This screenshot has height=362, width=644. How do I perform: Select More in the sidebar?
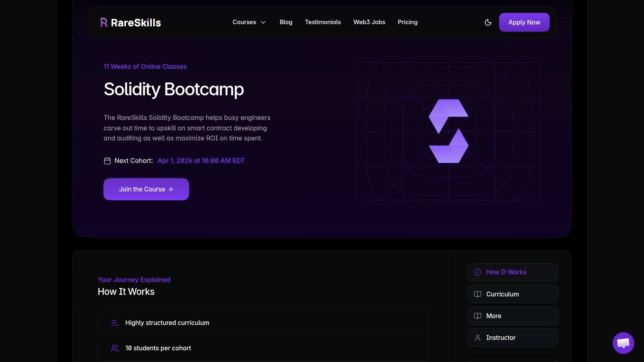(x=513, y=316)
